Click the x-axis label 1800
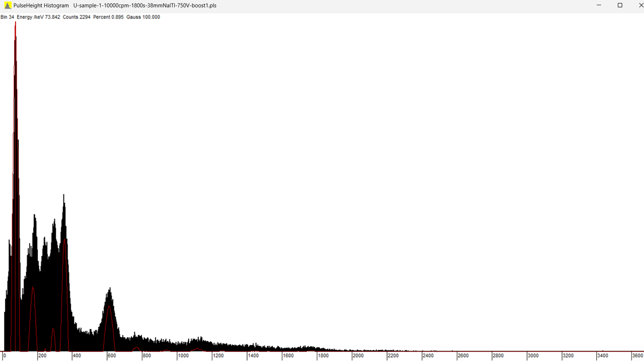This screenshot has height=361, width=644. [x=323, y=356]
